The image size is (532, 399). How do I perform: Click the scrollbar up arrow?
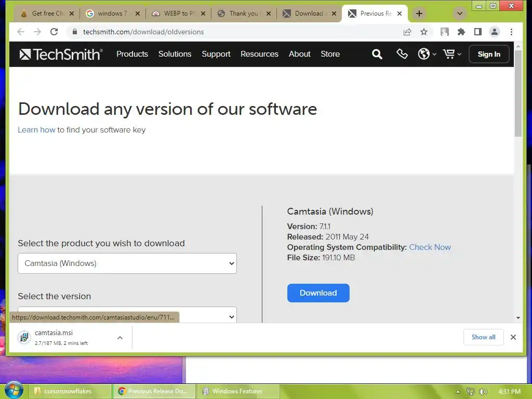518,46
